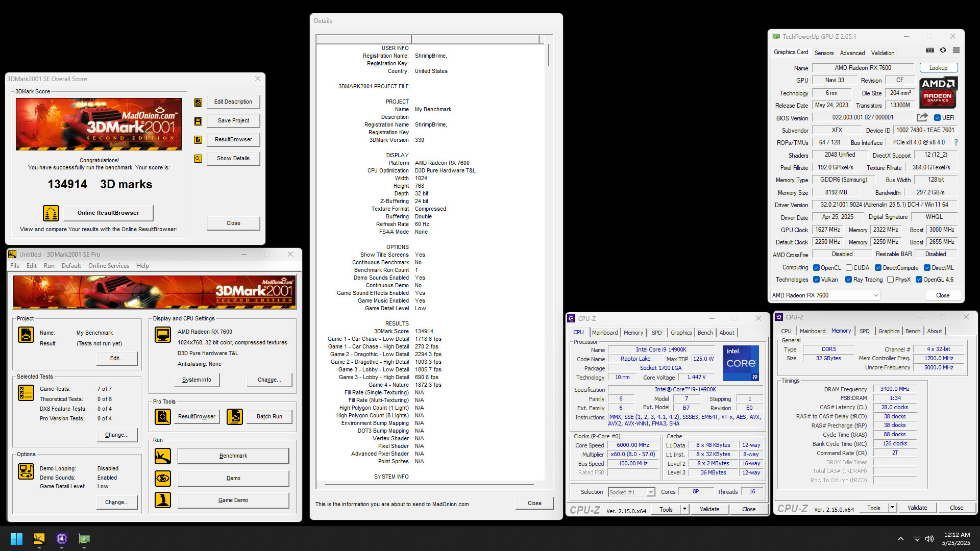Open the Validation tab in GPU-Z
Image resolution: width=980 pixels, height=551 pixels.
pos(883,53)
